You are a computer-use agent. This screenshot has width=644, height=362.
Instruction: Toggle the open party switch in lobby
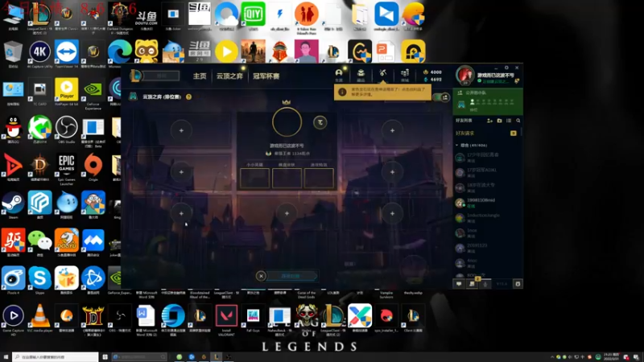(x=441, y=97)
